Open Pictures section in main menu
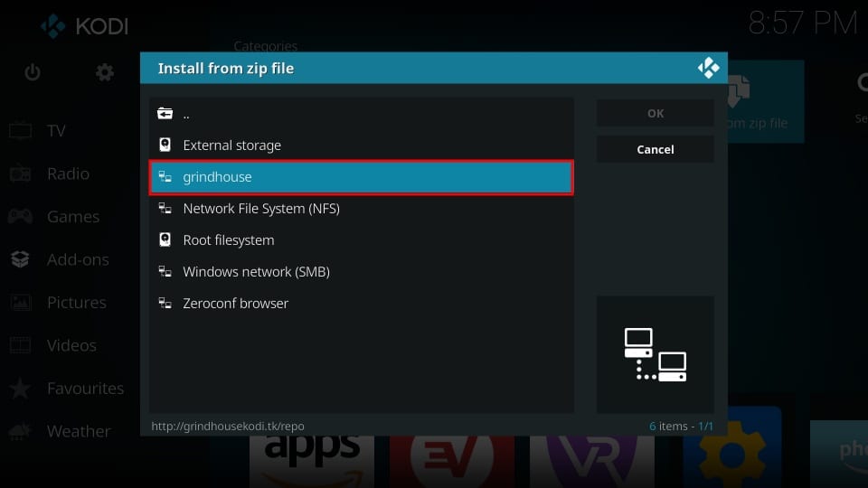This screenshot has width=868, height=488. (x=76, y=302)
